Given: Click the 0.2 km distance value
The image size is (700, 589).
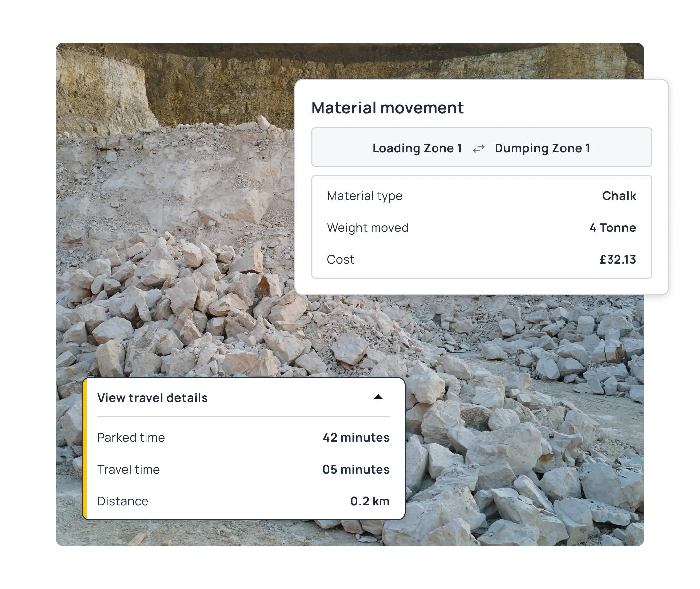Looking at the screenshot, I should pyautogui.click(x=370, y=501).
